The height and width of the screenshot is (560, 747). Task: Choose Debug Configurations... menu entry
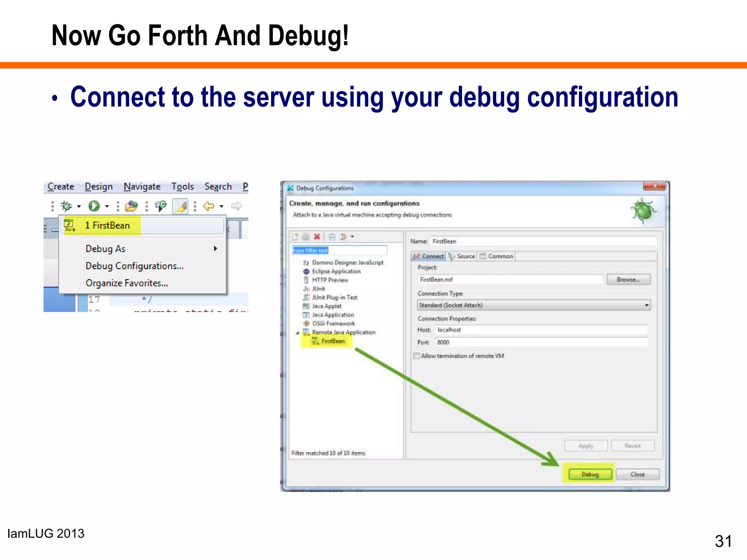pos(134,266)
